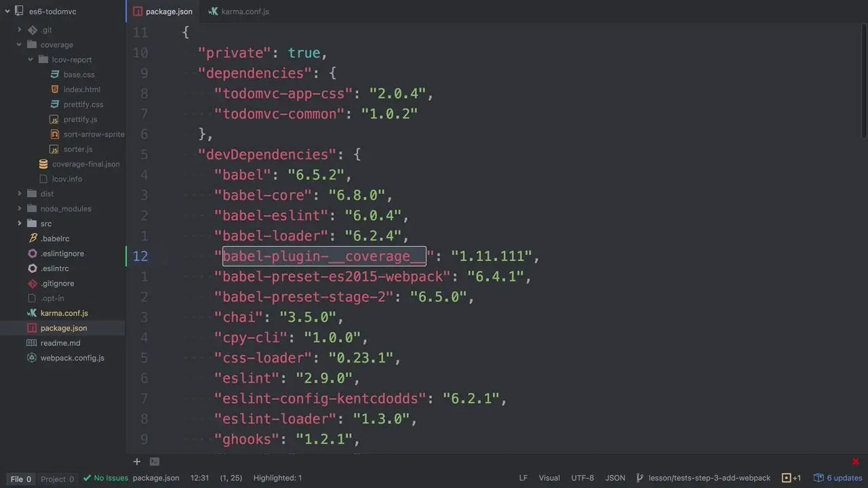The width and height of the screenshot is (868, 488).
Task: Click the git icon beside .git folder
Action: (x=32, y=30)
